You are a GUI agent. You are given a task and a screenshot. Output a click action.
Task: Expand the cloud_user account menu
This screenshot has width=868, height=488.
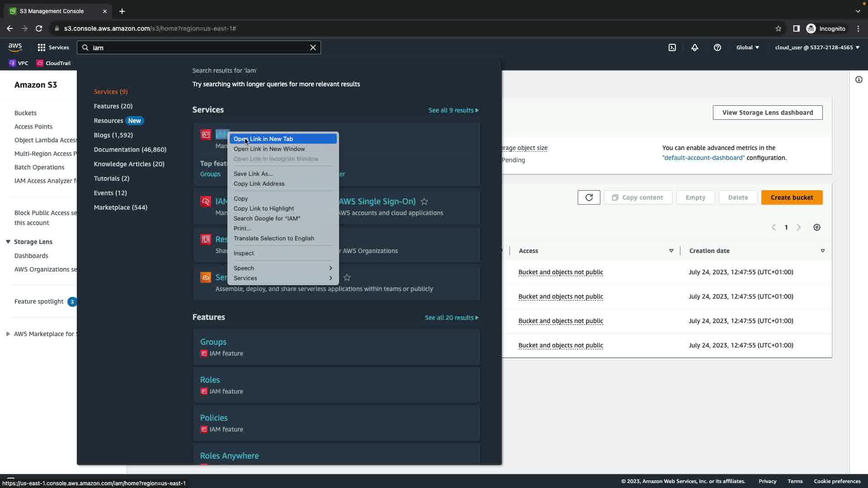817,47
